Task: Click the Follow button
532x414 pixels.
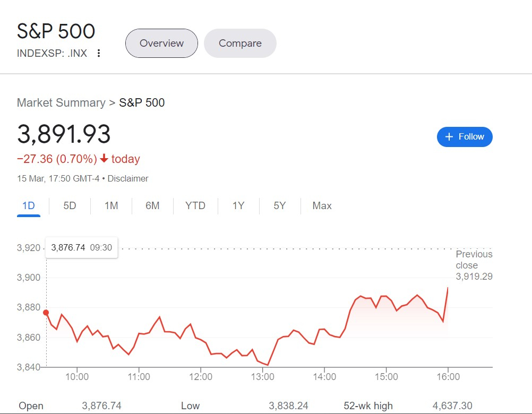Action: [x=465, y=137]
